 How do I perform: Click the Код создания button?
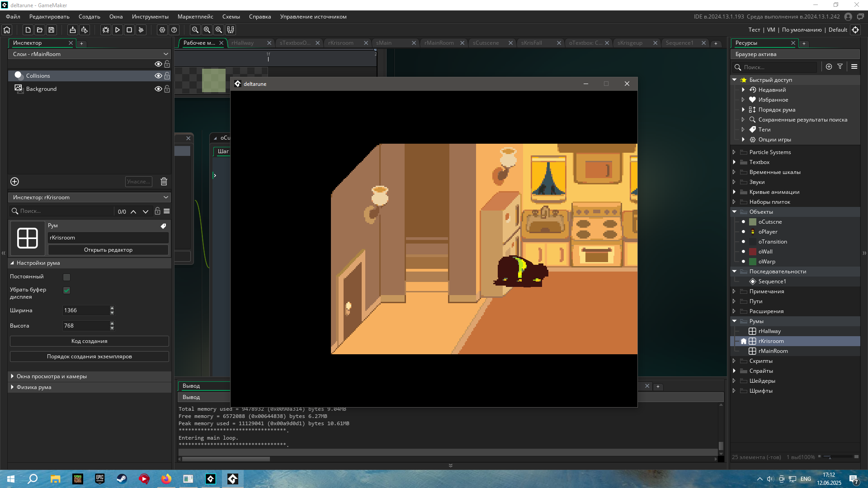coord(90,341)
